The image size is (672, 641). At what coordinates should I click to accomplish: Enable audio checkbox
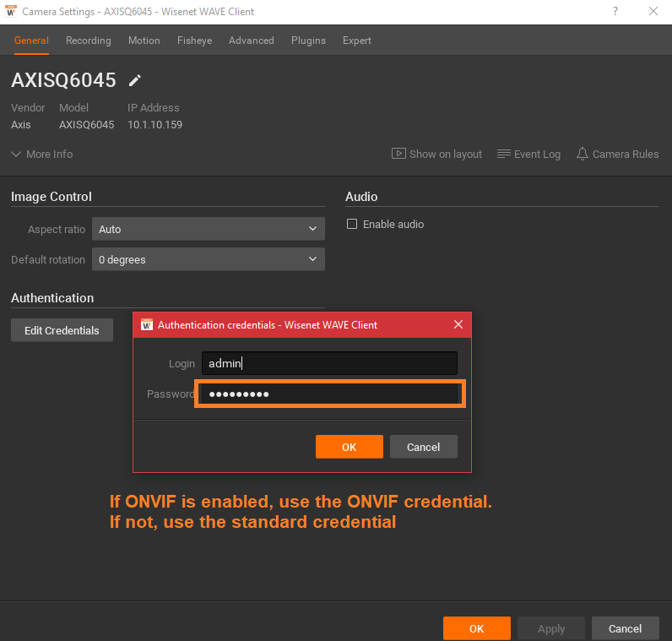pyautogui.click(x=352, y=224)
